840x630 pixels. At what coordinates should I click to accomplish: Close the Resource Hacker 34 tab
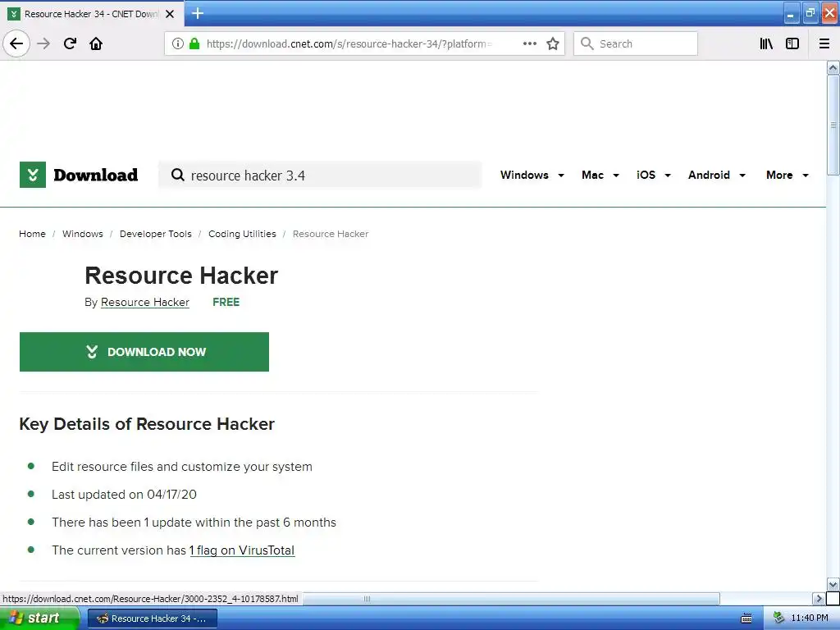click(170, 14)
